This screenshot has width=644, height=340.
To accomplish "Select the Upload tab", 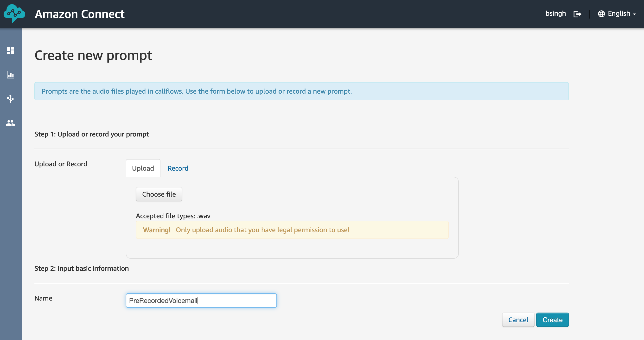I will click(143, 168).
